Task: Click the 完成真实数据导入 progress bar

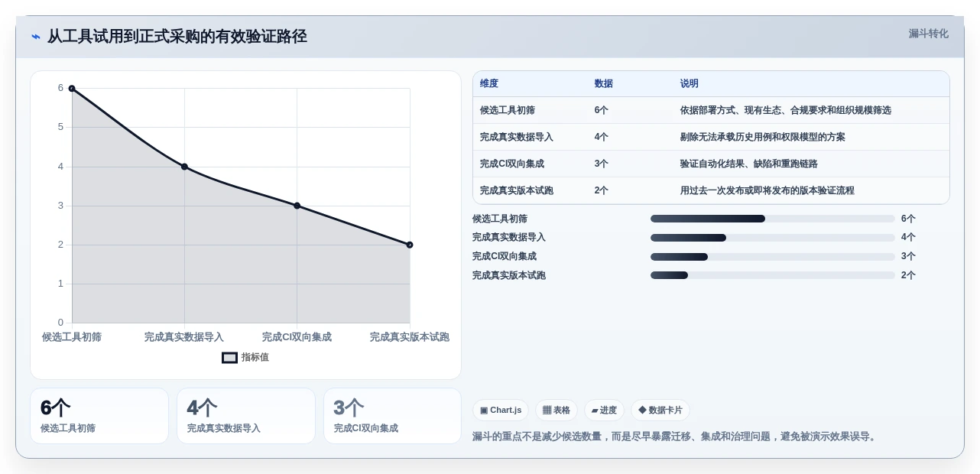Action: [773, 238]
